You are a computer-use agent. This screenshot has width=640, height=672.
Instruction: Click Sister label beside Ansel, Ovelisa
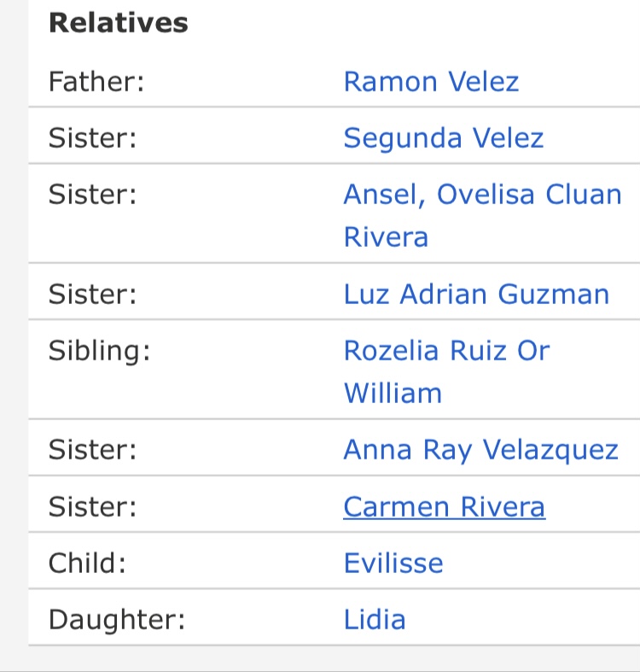coord(92,195)
